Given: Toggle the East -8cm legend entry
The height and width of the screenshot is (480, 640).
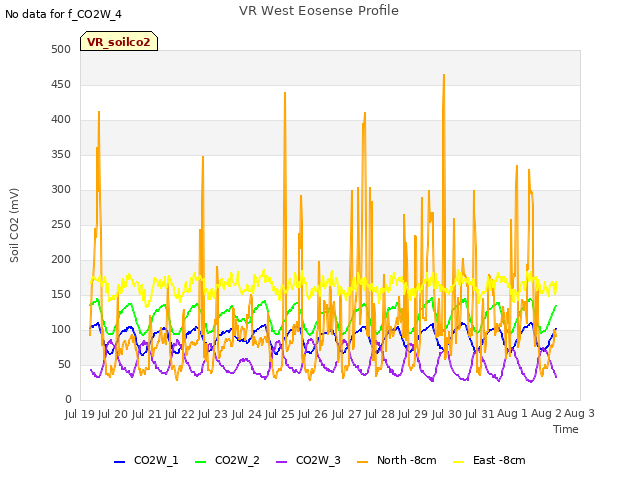Looking at the screenshot, I should [x=489, y=460].
